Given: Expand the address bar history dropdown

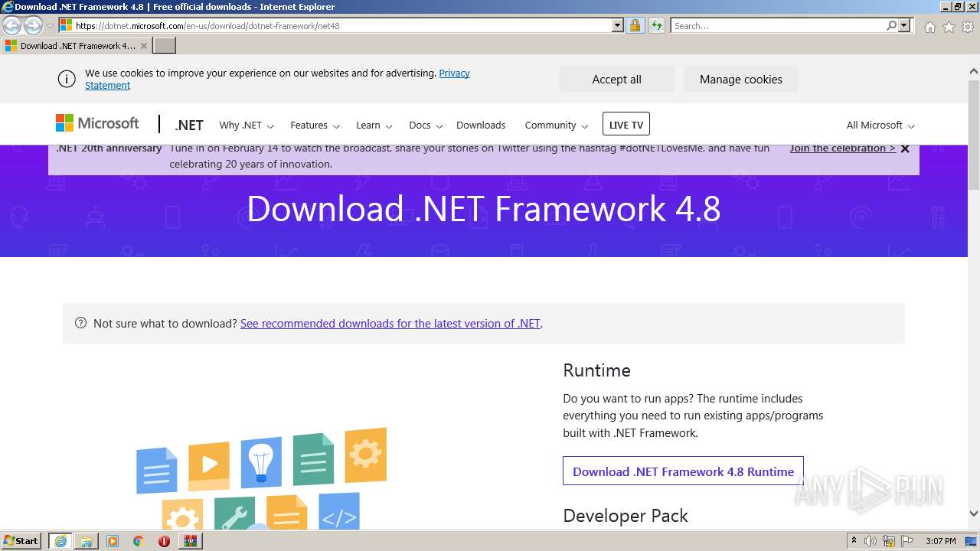Looking at the screenshot, I should 618,25.
